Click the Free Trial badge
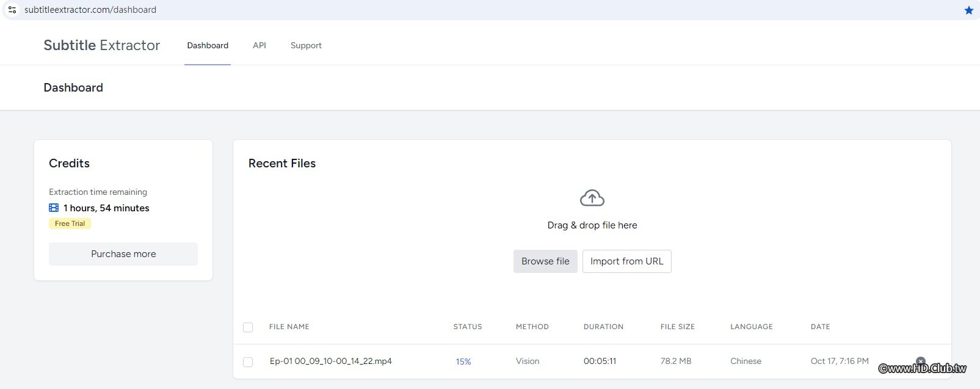 pyautogui.click(x=70, y=224)
